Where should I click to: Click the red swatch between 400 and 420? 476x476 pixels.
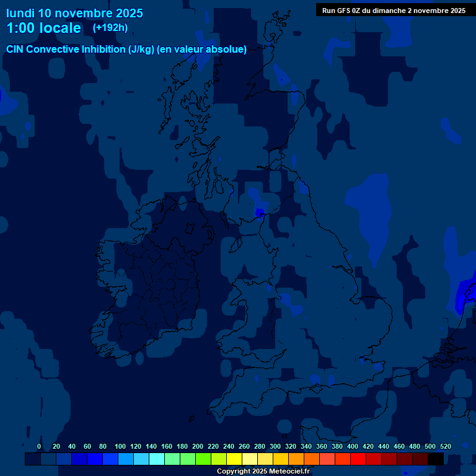click(358, 459)
